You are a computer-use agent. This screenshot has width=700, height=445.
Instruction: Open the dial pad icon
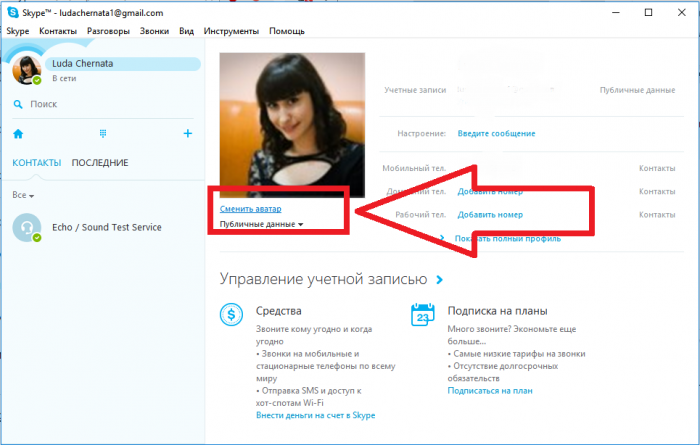click(x=102, y=133)
